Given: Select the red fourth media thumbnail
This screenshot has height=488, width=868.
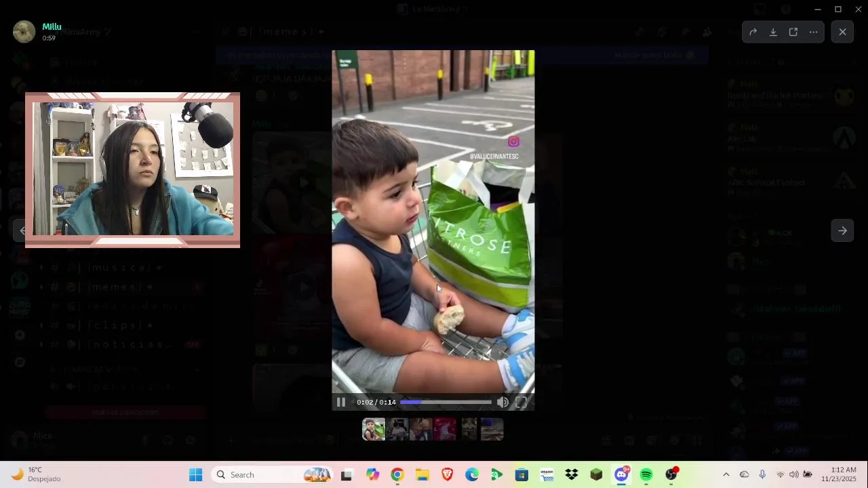Looking at the screenshot, I should coord(445,429).
